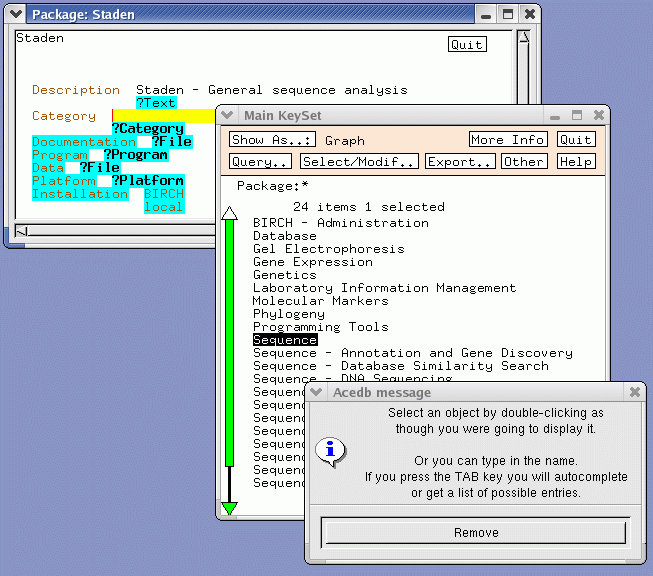Click the info icon in Acedb message

(x=330, y=451)
